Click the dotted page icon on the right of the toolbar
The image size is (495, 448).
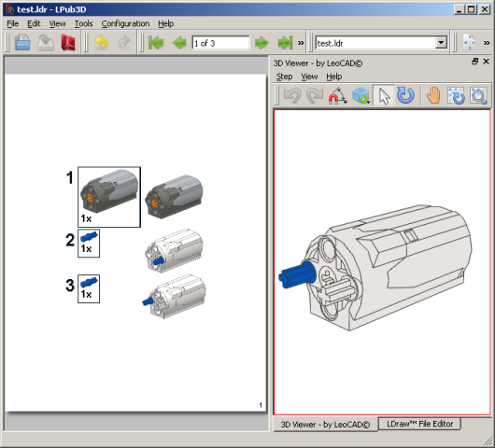(x=469, y=43)
